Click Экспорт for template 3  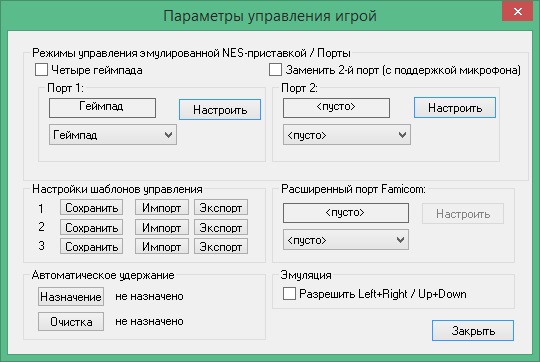coord(221,246)
